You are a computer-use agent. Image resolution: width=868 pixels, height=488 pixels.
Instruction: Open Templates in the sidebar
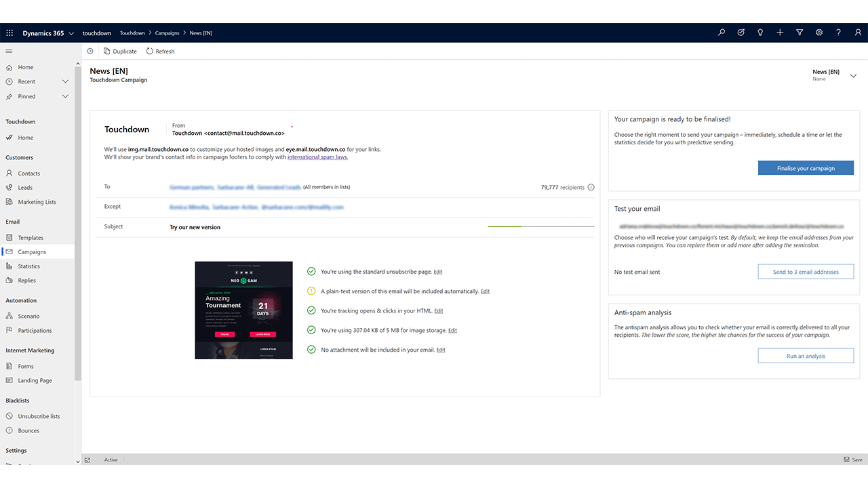click(x=31, y=238)
